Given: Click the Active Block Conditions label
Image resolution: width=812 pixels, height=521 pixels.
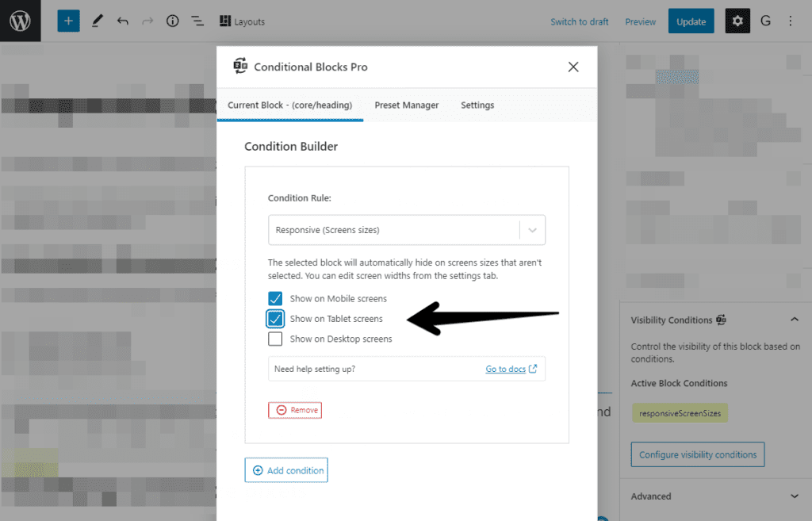Looking at the screenshot, I should pos(679,383).
